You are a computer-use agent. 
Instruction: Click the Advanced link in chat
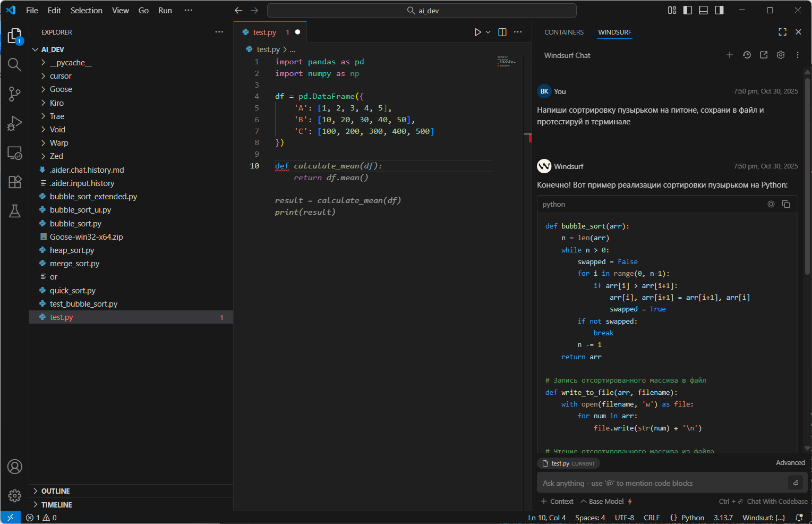pos(790,463)
